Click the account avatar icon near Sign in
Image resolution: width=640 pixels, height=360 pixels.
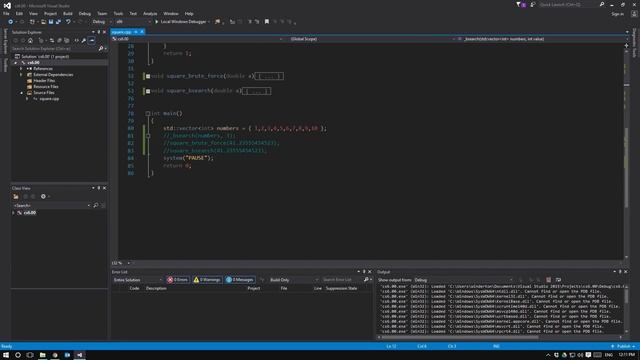click(634, 13)
